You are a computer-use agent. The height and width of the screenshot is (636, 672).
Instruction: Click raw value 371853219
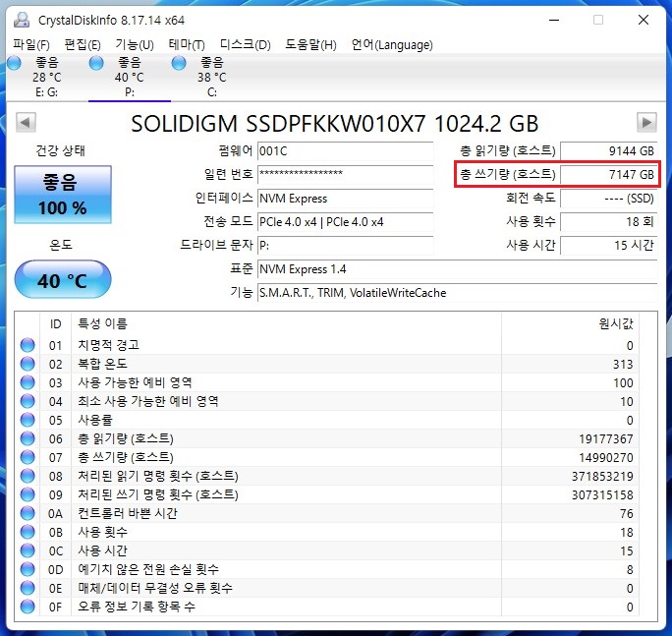pyautogui.click(x=602, y=476)
